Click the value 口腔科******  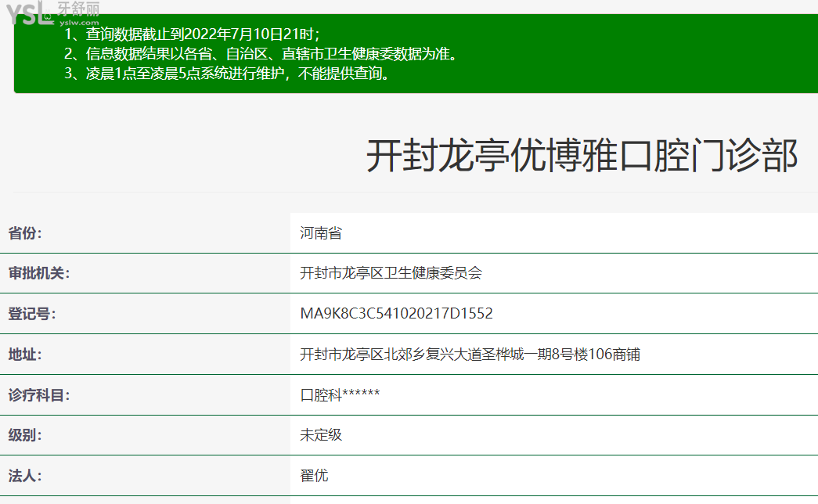340,395
